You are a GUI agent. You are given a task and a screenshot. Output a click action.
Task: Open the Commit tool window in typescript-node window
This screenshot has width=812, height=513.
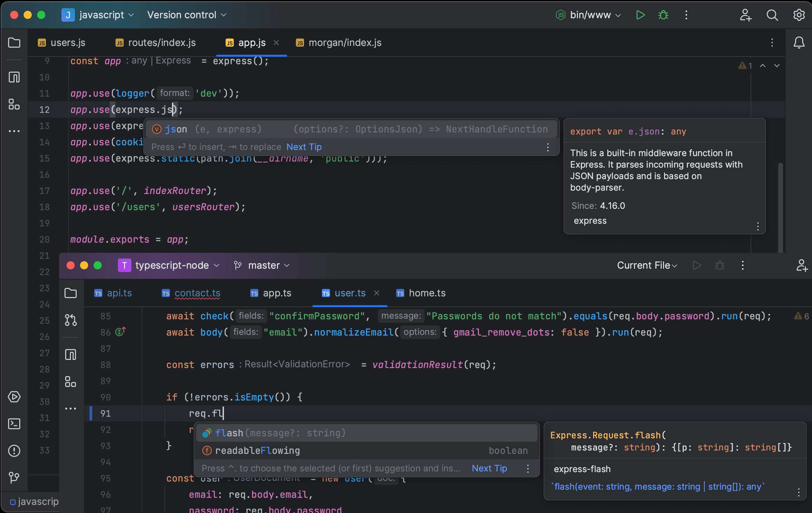point(71,320)
